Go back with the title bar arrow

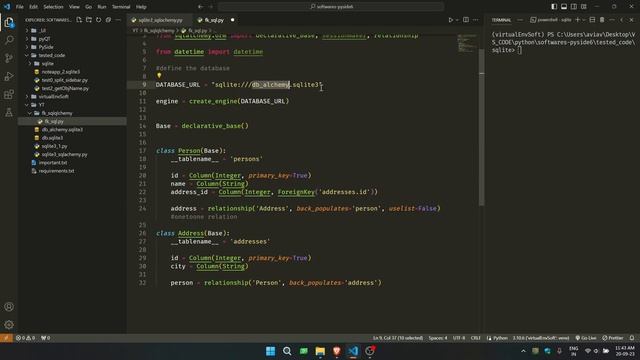200,7
